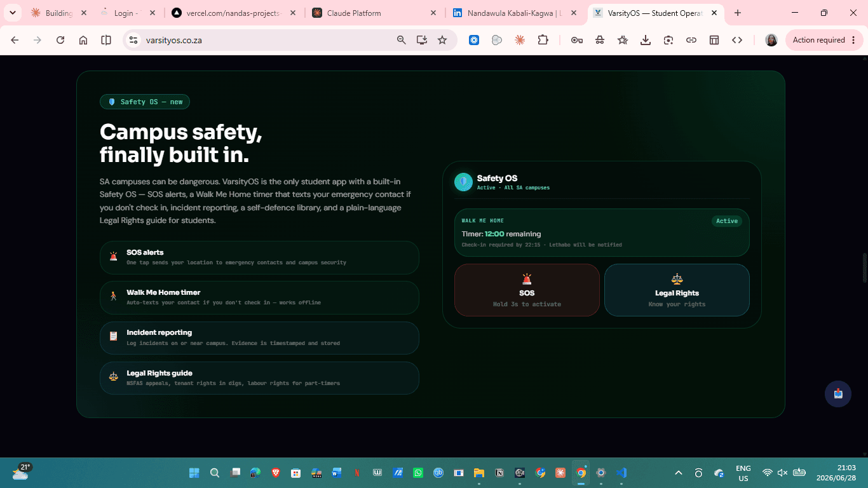Open the layout panel icon in toolbar
Viewport: 868px width, 488px height.
click(714, 40)
